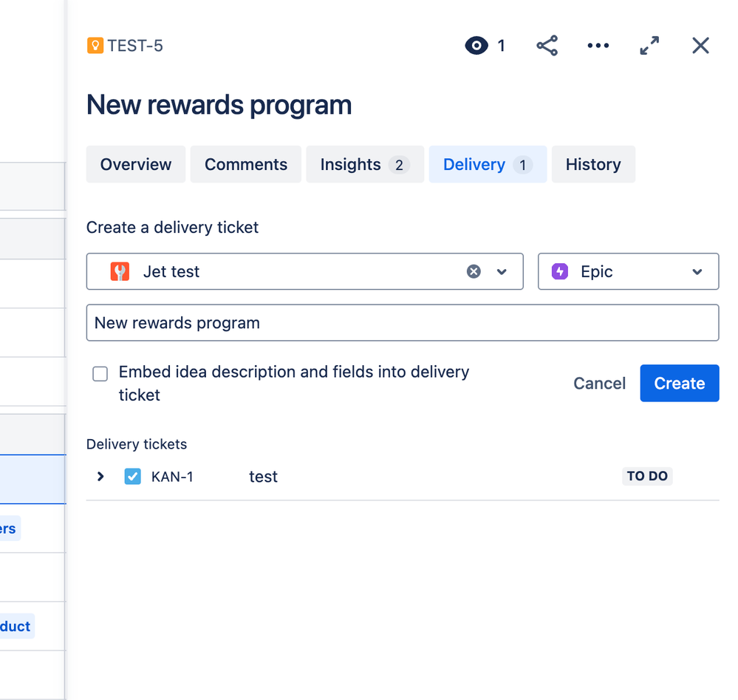Select the Delivery tab

(x=488, y=164)
